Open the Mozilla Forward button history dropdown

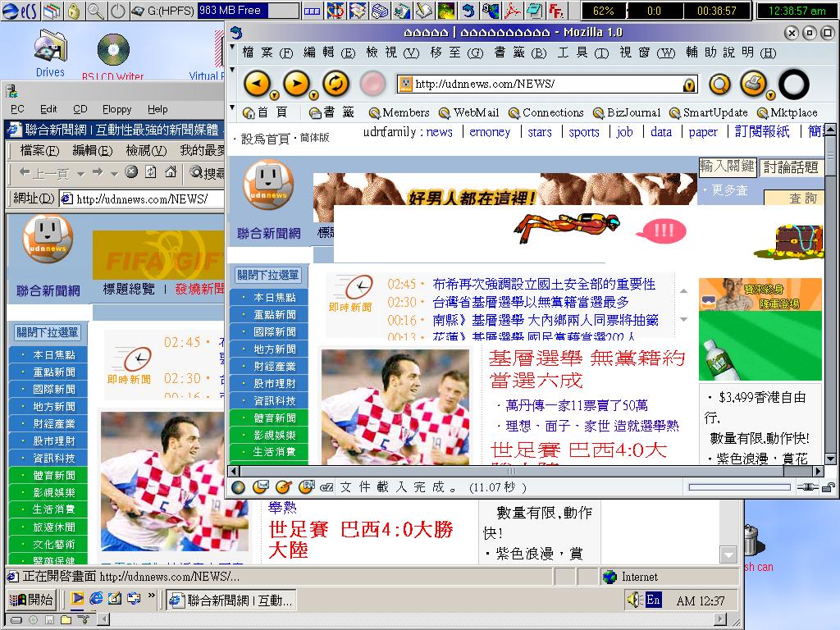click(x=314, y=95)
